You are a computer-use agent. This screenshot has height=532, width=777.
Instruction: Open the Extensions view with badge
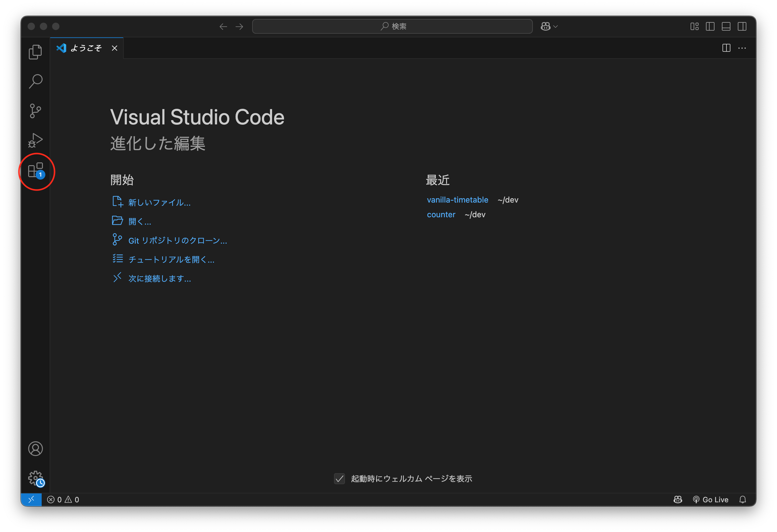click(36, 170)
